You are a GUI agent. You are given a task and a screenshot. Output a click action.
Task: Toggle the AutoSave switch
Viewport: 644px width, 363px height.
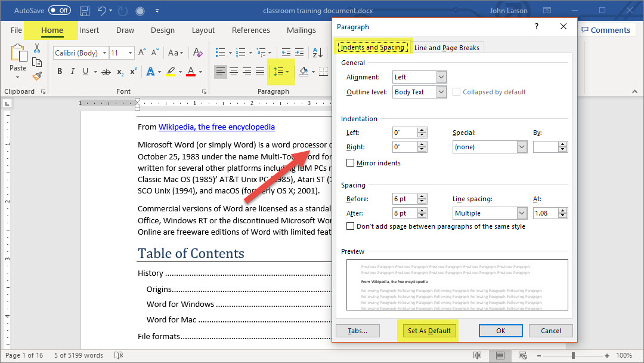click(x=59, y=11)
